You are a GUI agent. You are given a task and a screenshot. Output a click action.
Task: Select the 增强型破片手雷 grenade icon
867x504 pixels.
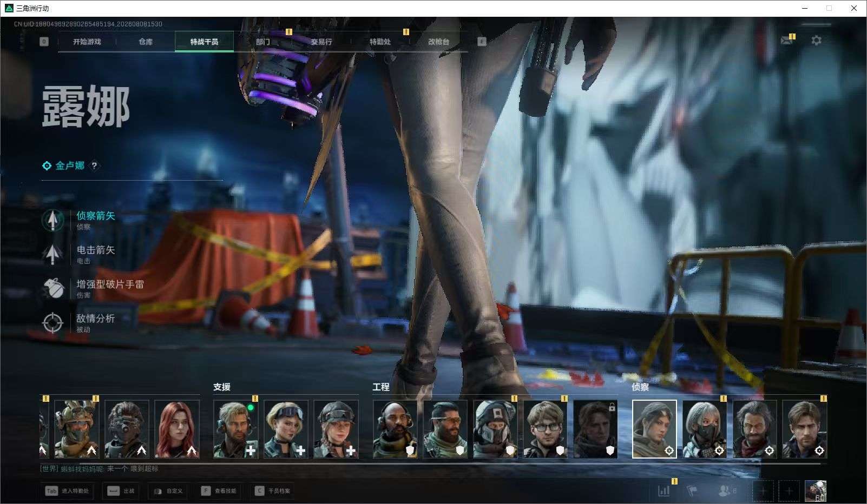click(x=52, y=288)
